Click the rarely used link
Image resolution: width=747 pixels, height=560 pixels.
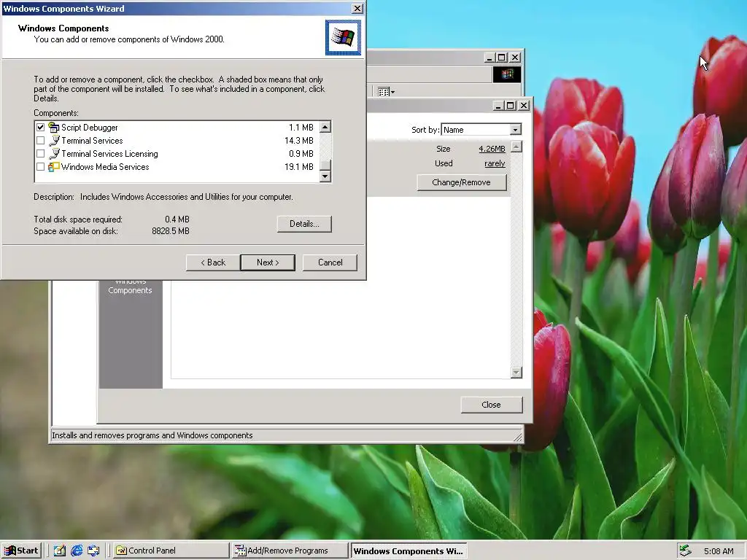click(x=495, y=163)
